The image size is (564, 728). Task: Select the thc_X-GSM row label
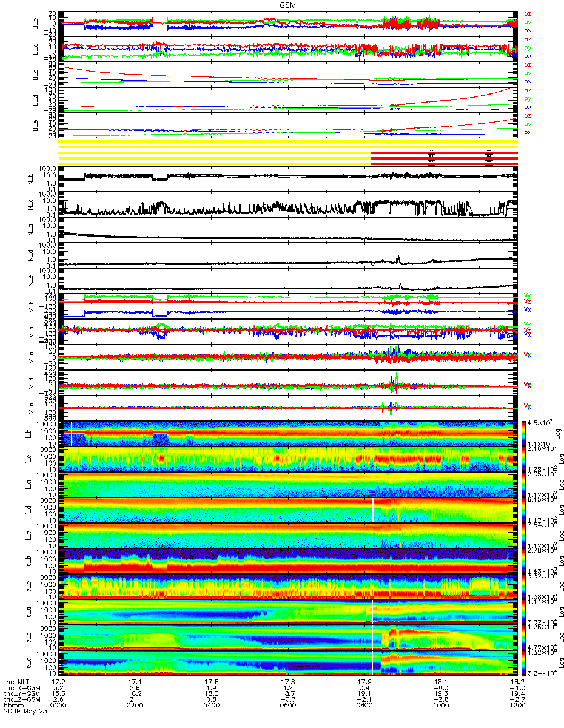[x=22, y=688]
